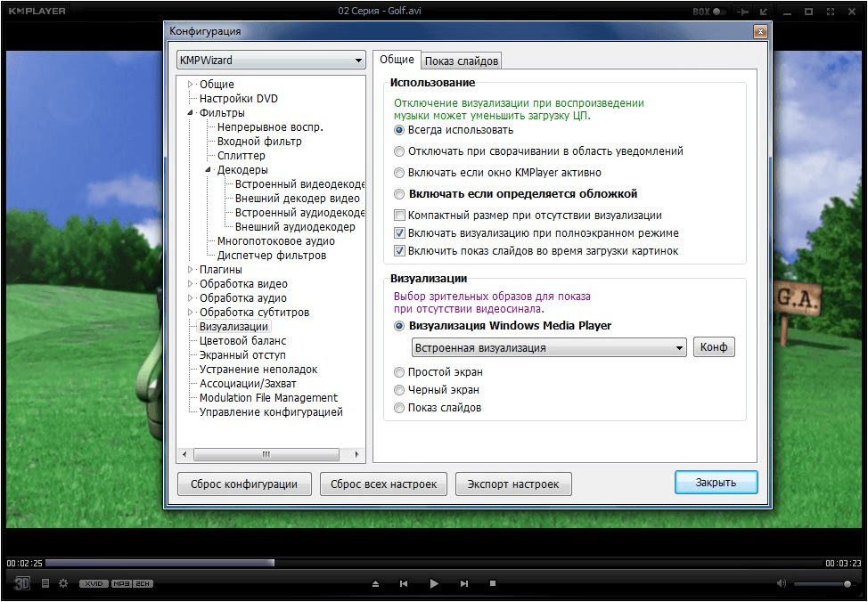
Task: Select 'Управление конфигурацией' tree item
Action: [x=271, y=412]
